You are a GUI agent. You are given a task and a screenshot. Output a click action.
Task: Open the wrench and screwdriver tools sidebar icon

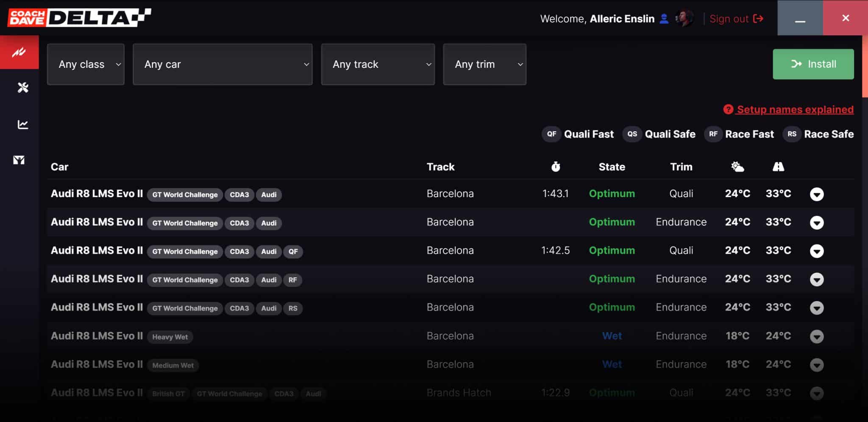click(x=22, y=88)
